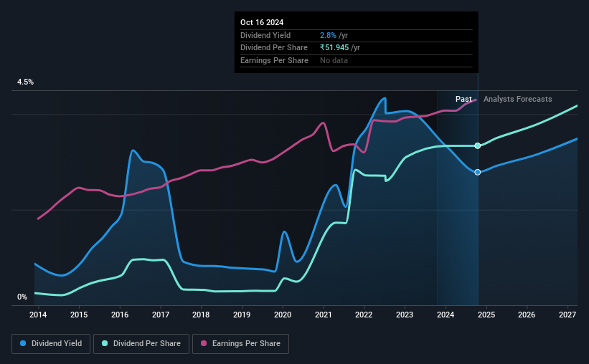Click the teal Dividend Per Share legend dot
Viewport: 589px width, 364px height.
pyautogui.click(x=105, y=343)
